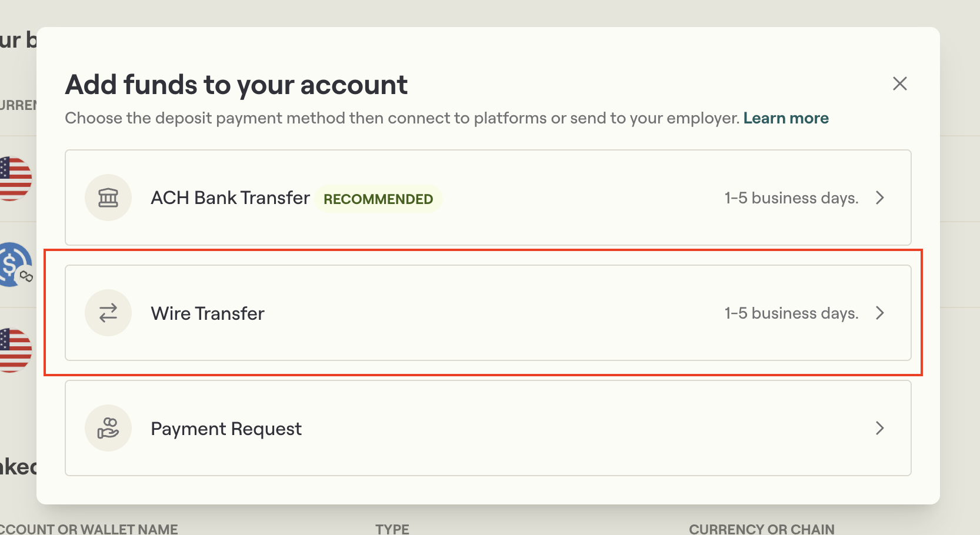Viewport: 980px width, 535px height.
Task: Click the Add funds to your account title
Action: coord(236,84)
